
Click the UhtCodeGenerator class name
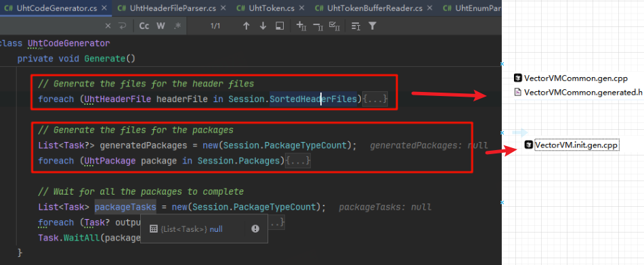coord(68,43)
